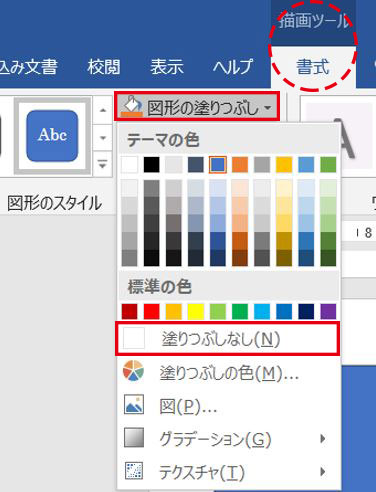Pick light gray theme color swatch
Screen dimensions: 376x492
coord(173,165)
